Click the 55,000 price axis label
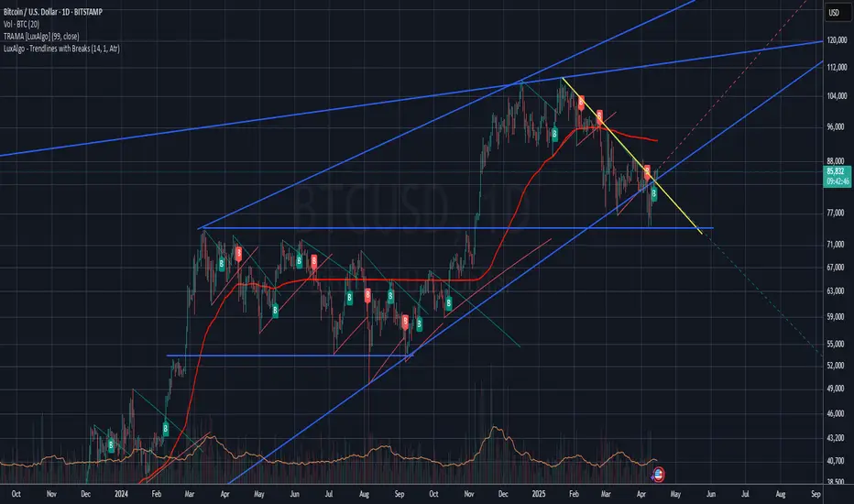Screen dimensions: 854x504 835,345
